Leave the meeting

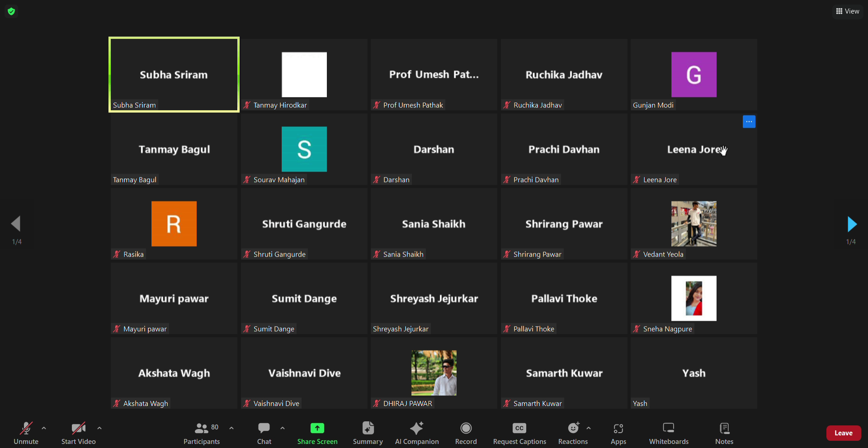(x=843, y=433)
